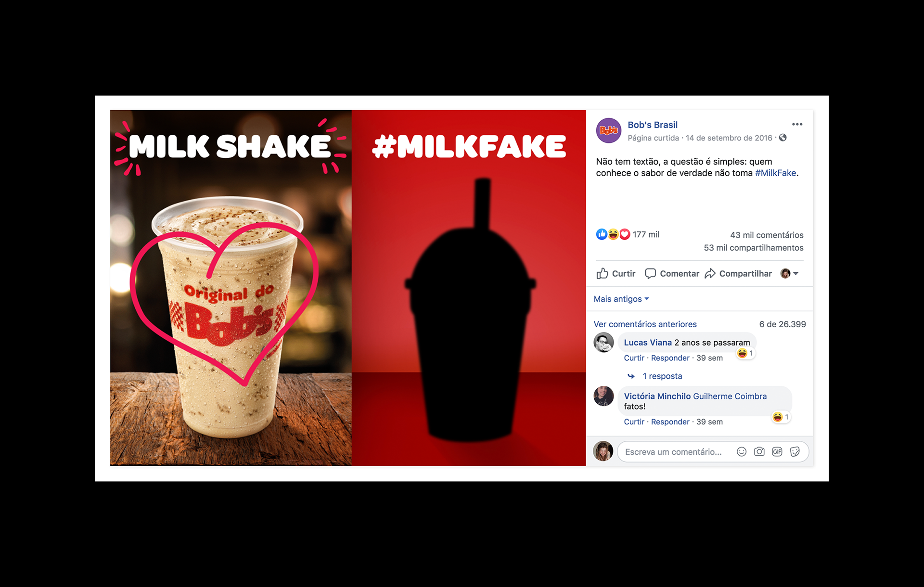Open the sticker picker icon
This screenshot has height=587, width=924.
tap(795, 451)
